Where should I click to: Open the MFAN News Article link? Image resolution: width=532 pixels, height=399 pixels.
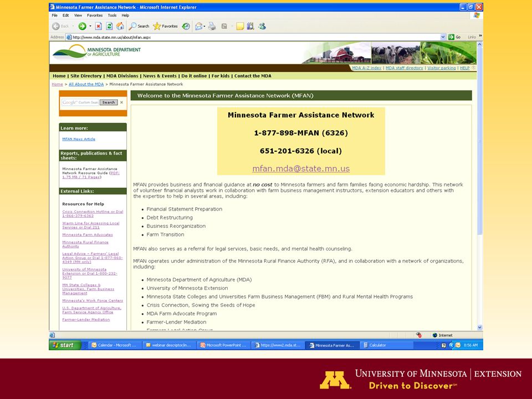pos(79,139)
